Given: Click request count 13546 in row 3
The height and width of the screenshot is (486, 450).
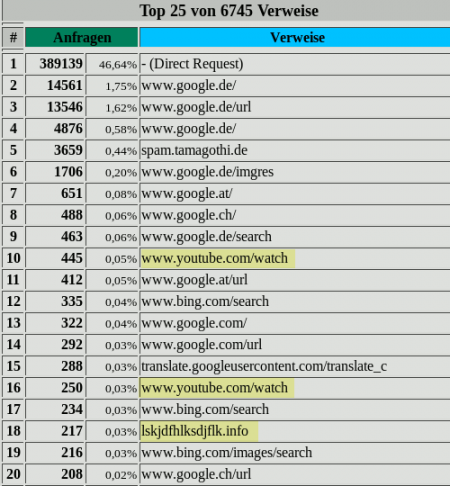Looking at the screenshot, I should coord(65,107).
